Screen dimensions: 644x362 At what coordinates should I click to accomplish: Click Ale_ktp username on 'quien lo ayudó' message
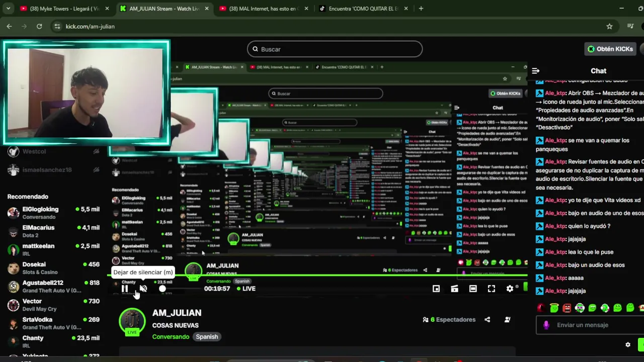[x=555, y=226]
